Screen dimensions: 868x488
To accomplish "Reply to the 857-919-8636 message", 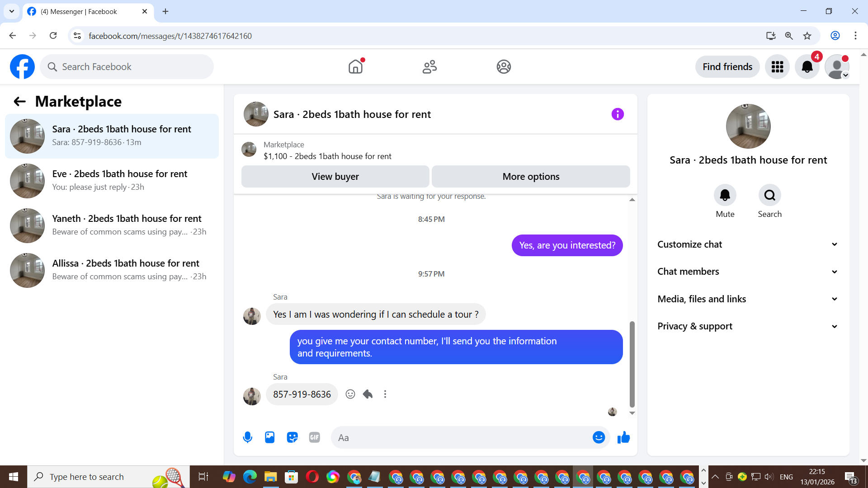I will (368, 394).
